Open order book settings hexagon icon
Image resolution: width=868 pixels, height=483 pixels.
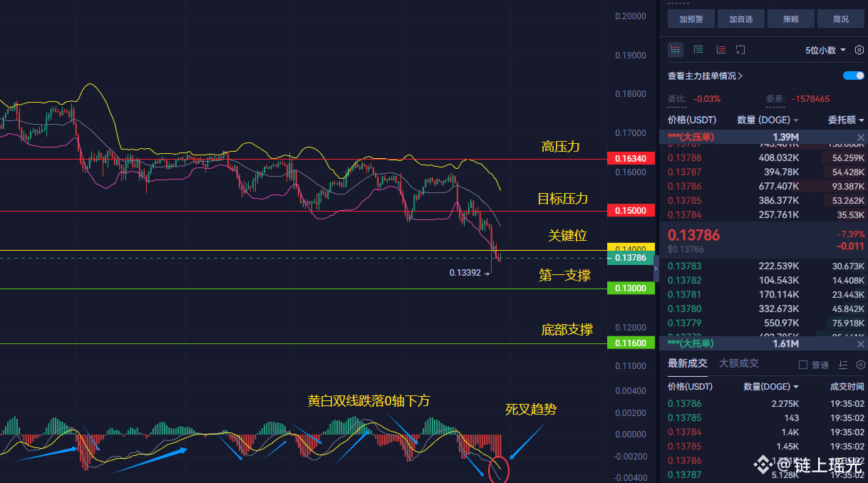859,50
